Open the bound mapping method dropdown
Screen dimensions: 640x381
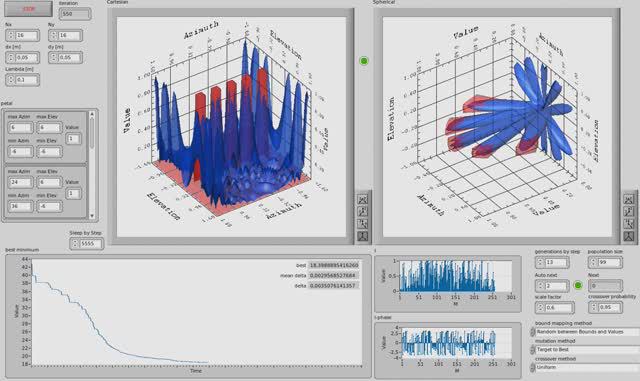point(587,332)
